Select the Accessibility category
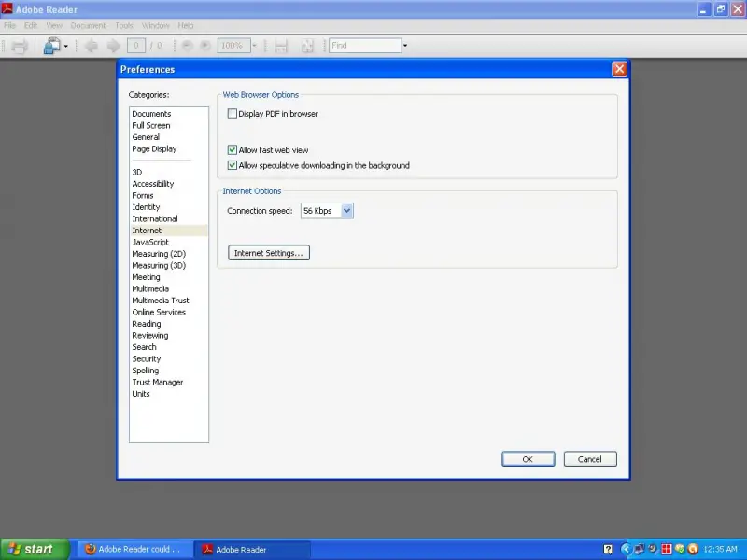Image resolution: width=747 pixels, height=560 pixels. click(x=153, y=184)
